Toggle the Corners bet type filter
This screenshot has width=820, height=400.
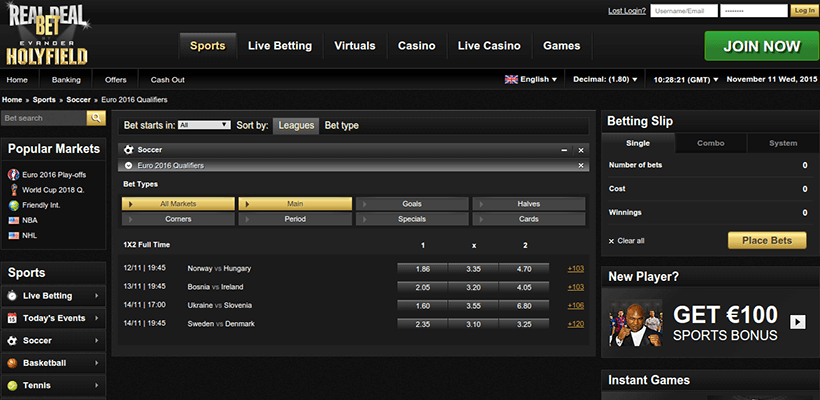click(x=178, y=219)
